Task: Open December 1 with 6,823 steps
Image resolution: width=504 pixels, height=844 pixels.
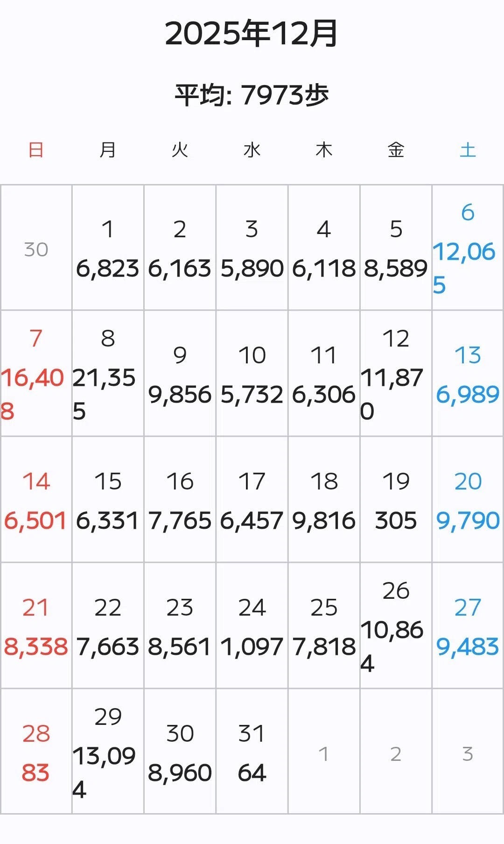Action: (108, 247)
